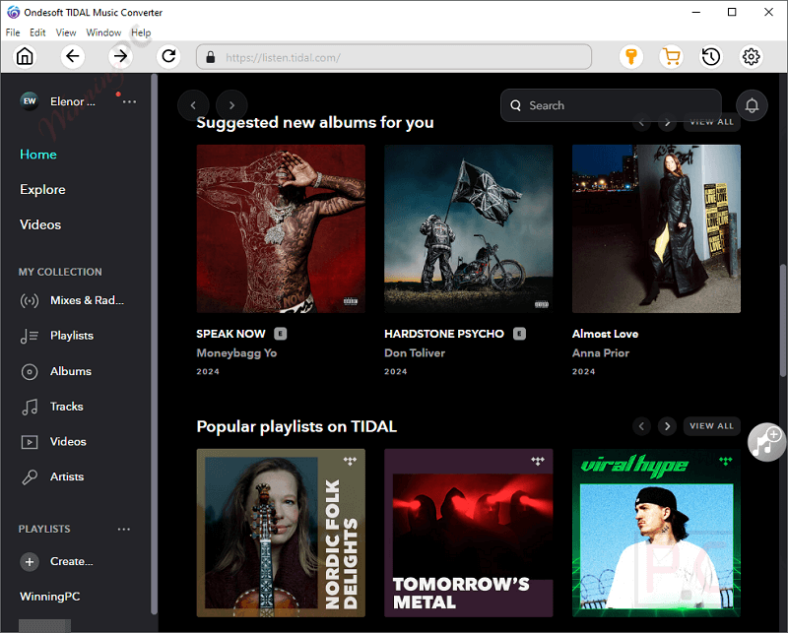
Task: Open the HARDSTONE PSYCHO album cover
Action: tap(468, 229)
